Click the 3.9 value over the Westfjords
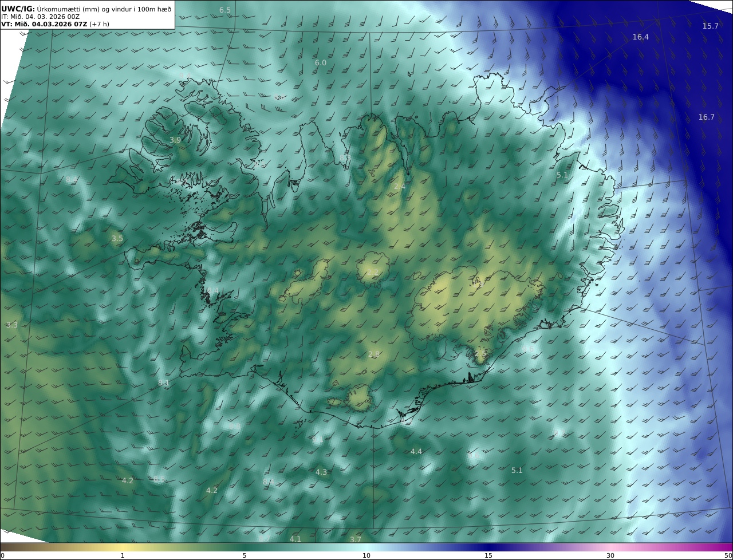This screenshot has height=560, width=733. pos(175,140)
